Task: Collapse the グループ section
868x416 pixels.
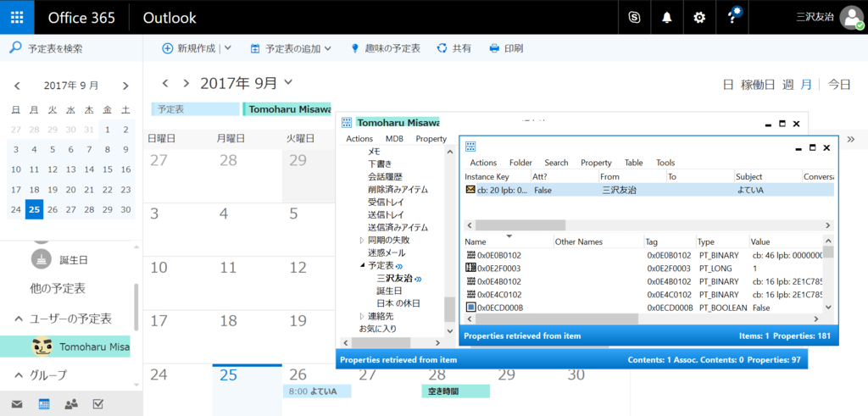Action: [19, 375]
